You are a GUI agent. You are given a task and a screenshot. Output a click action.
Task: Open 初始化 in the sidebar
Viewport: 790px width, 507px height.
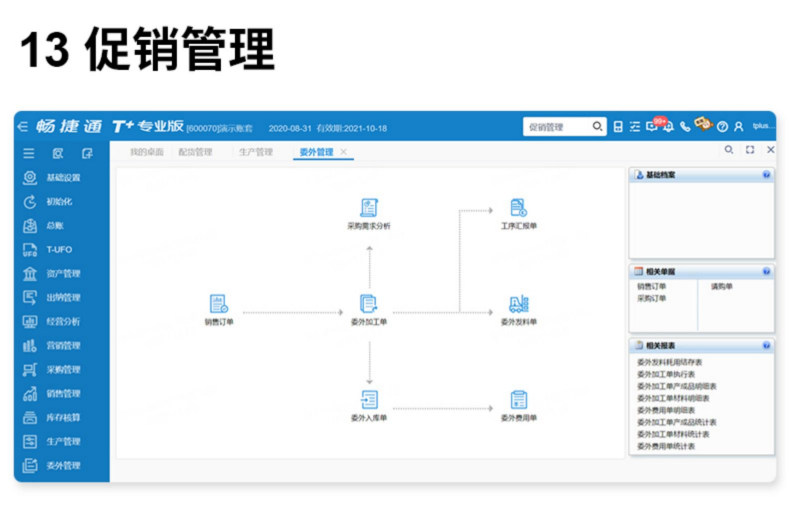pos(60,202)
